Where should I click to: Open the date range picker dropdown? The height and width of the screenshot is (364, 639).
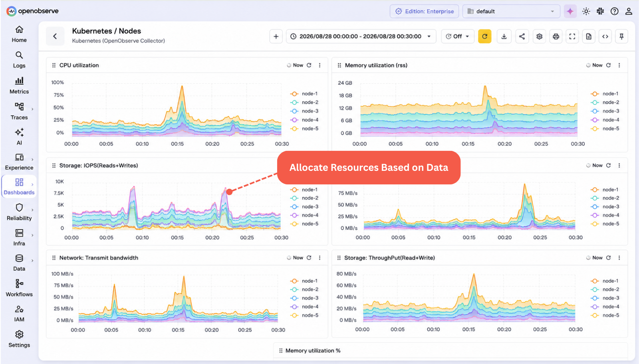coord(361,36)
